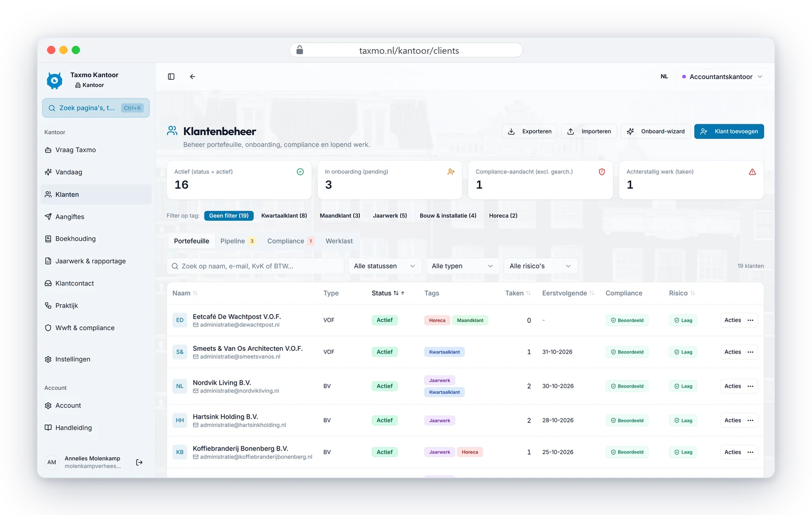Filter by Kwartaalklant (8) tag
Screen dimensions: 812x515
(284, 216)
